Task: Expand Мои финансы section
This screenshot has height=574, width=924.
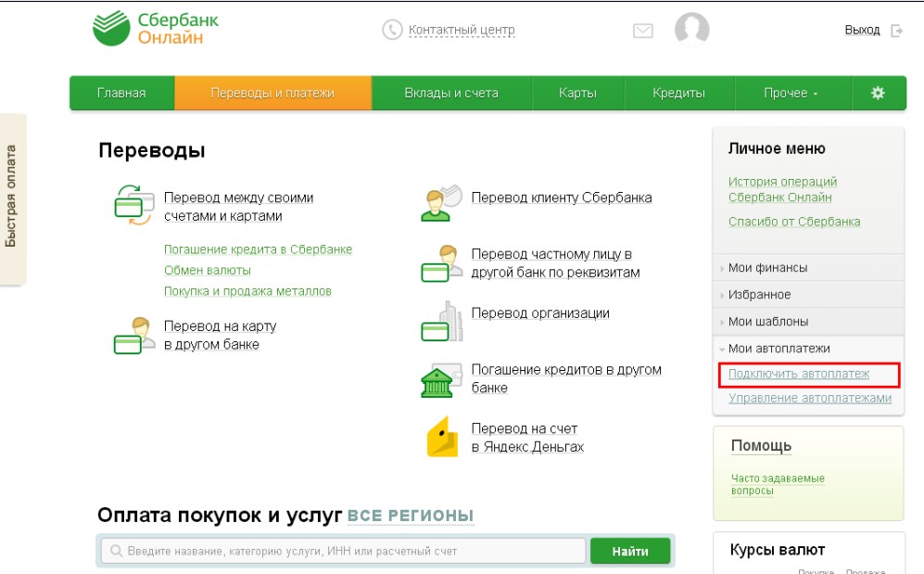Action: click(808, 268)
